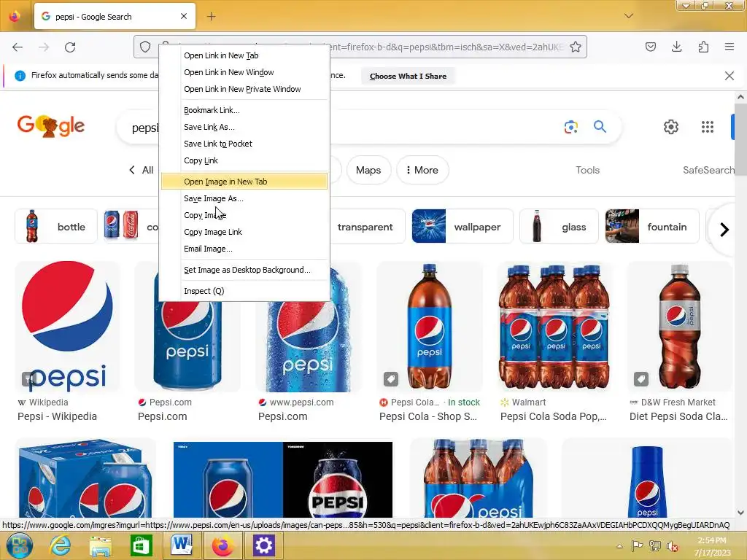The width and height of the screenshot is (747, 560).
Task: Show more filter chips with right chevron
Action: click(724, 230)
